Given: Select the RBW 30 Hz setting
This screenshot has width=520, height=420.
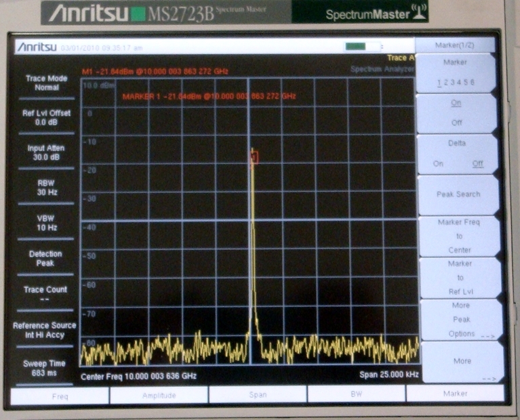Looking at the screenshot, I should 46,188.
